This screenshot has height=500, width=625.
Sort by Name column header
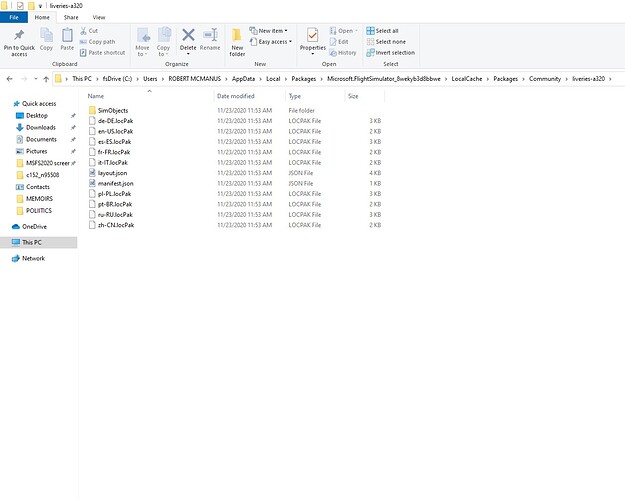coord(96,96)
